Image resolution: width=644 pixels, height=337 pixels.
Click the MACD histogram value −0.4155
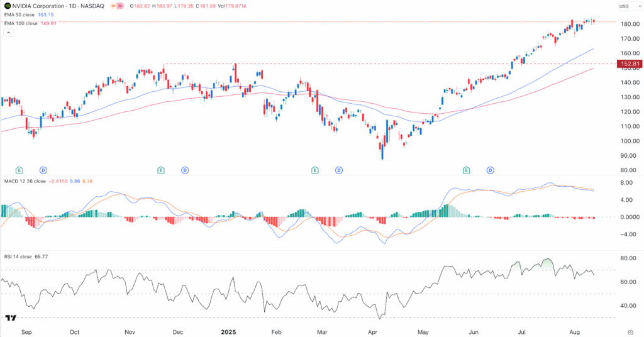(58, 181)
